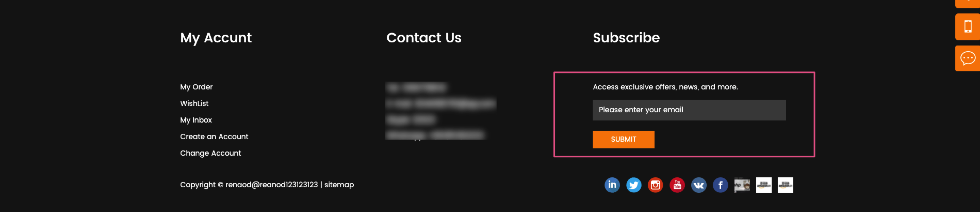Select Create an Account link
The height and width of the screenshot is (212, 980).
coord(214,137)
